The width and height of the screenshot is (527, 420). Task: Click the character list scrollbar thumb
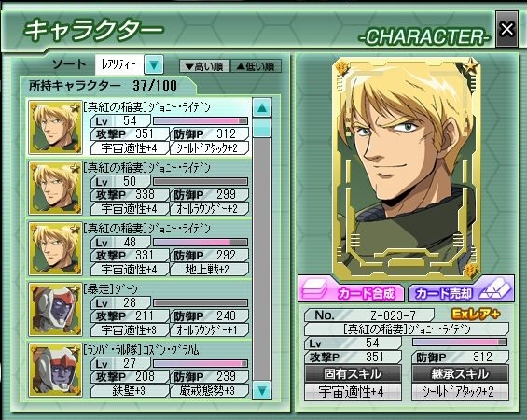pos(262,128)
